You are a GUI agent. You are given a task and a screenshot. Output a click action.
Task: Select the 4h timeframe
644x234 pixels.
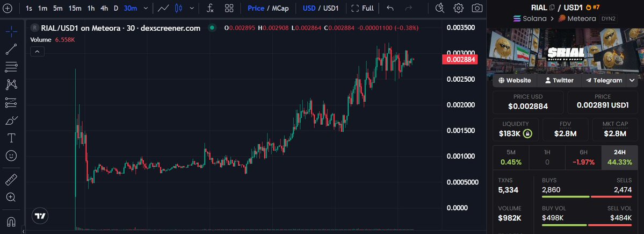(104, 8)
